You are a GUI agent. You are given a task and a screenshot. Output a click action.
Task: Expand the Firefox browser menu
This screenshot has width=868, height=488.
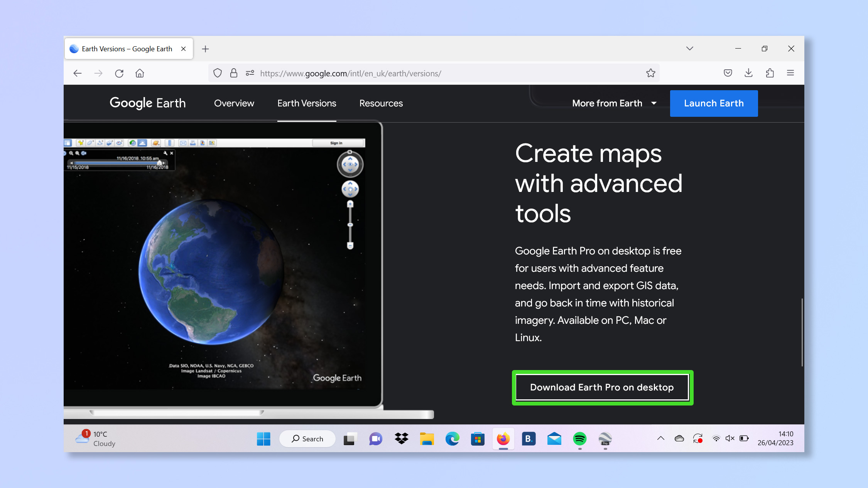click(790, 73)
